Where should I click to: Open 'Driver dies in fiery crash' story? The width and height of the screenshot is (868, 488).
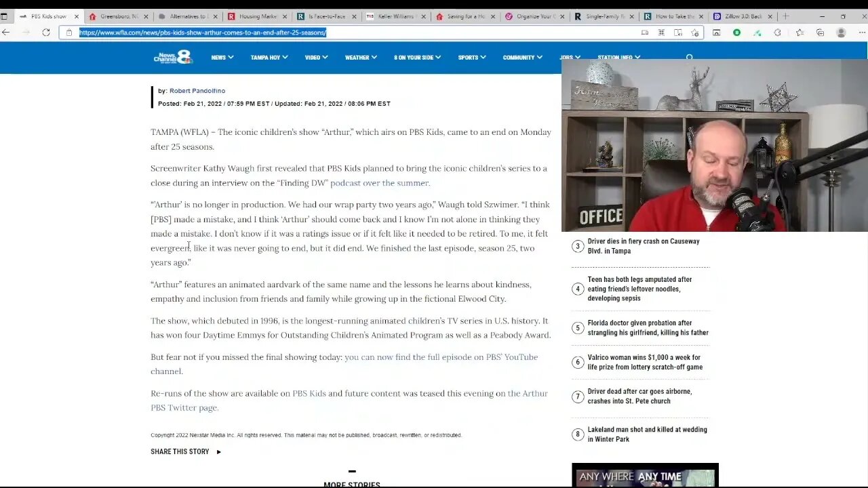[644, 246]
